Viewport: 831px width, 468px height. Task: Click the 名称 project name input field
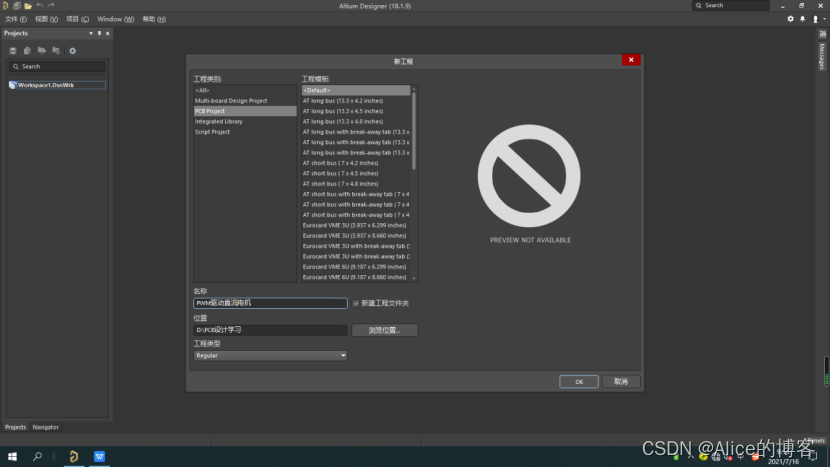click(270, 303)
